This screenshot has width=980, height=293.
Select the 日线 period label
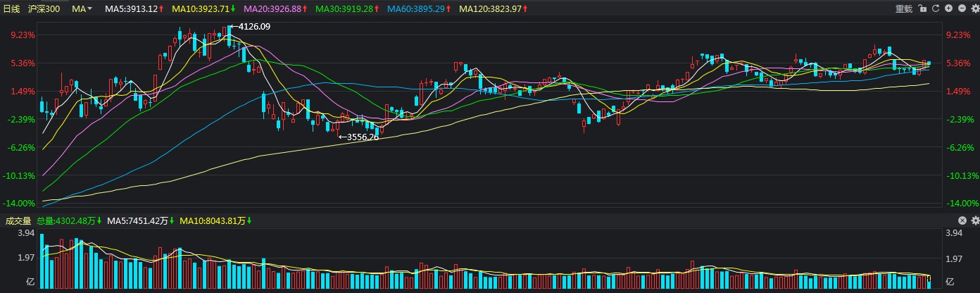[x=12, y=8]
